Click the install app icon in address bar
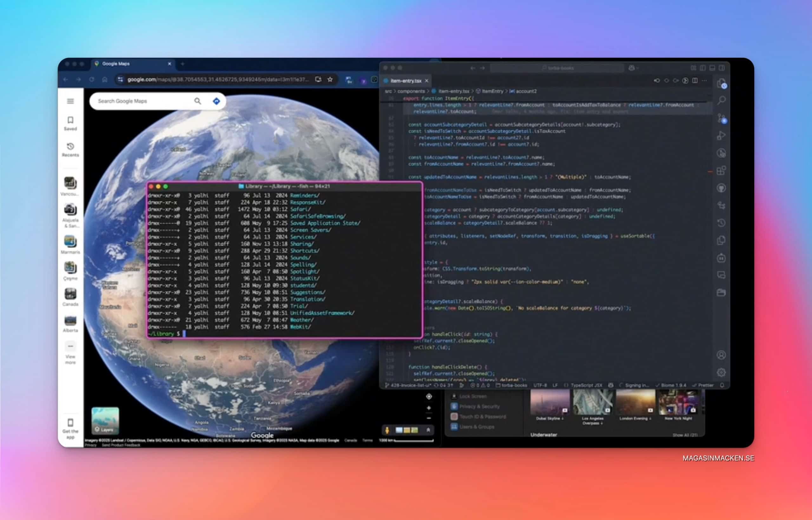812x520 pixels. click(318, 79)
